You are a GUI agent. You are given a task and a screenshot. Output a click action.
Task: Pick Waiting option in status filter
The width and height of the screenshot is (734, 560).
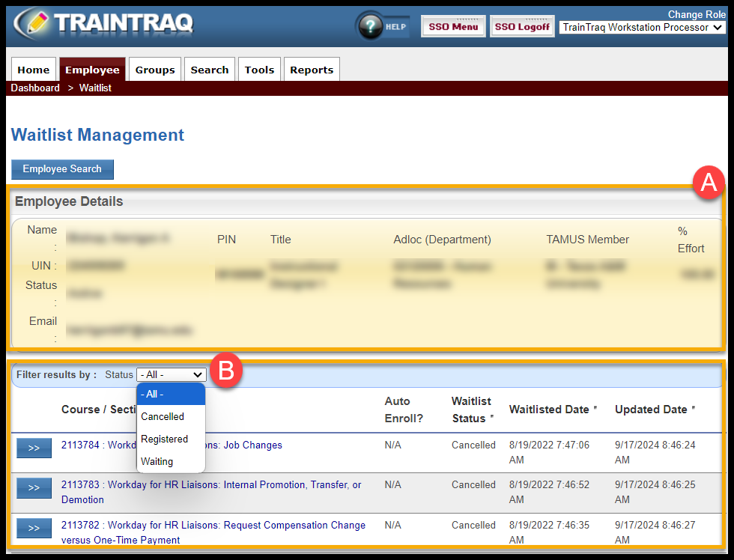click(x=157, y=462)
